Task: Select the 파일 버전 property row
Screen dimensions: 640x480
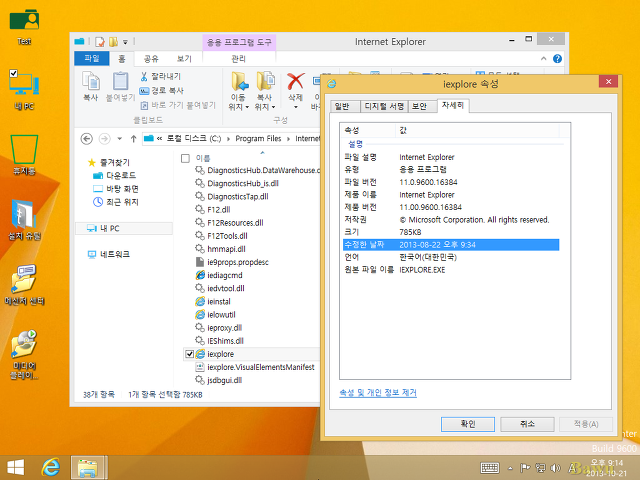Action: 451,182
